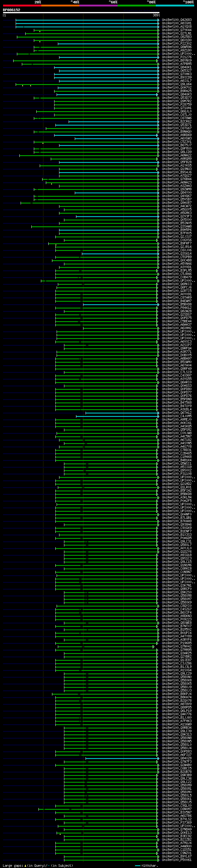Select label UniRef100_Q84UK3

point(177,94)
